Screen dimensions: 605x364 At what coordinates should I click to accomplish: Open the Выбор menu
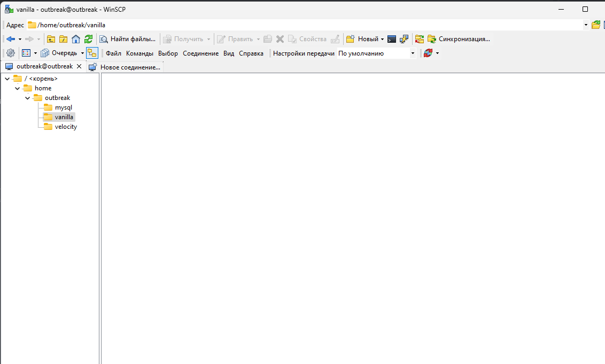(168, 53)
